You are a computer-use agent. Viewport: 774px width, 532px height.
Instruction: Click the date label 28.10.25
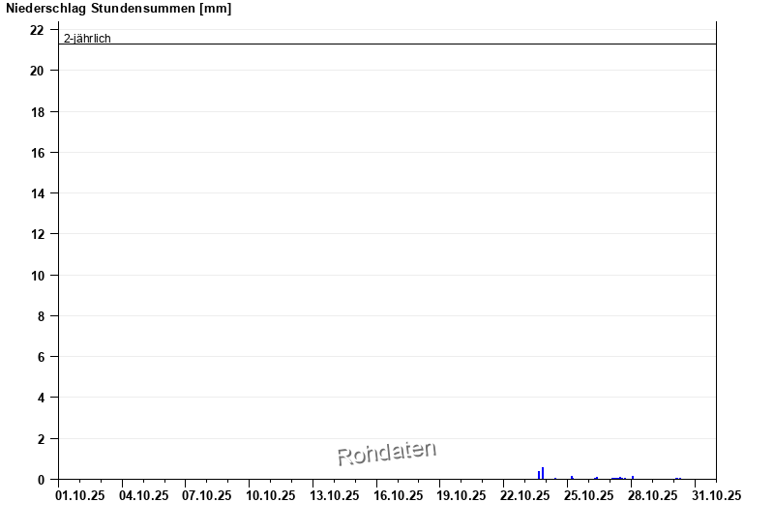point(652,495)
